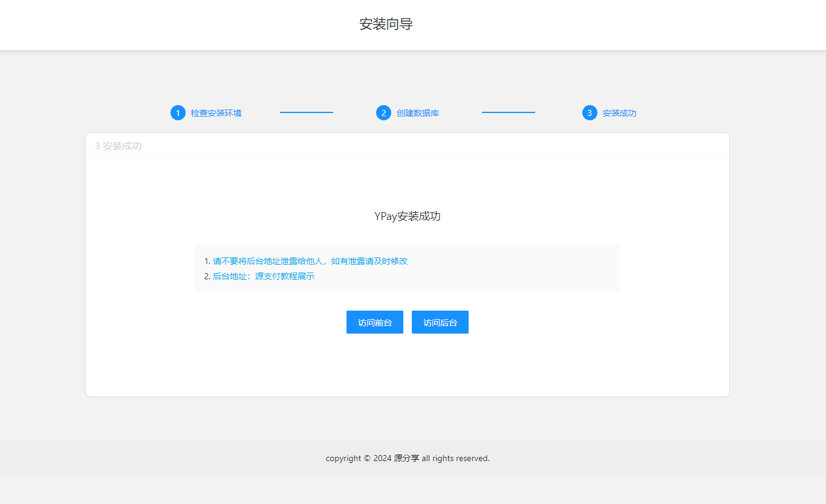The width and height of the screenshot is (826, 504).
Task: Open the backend via 访问后台 button
Action: 440,322
